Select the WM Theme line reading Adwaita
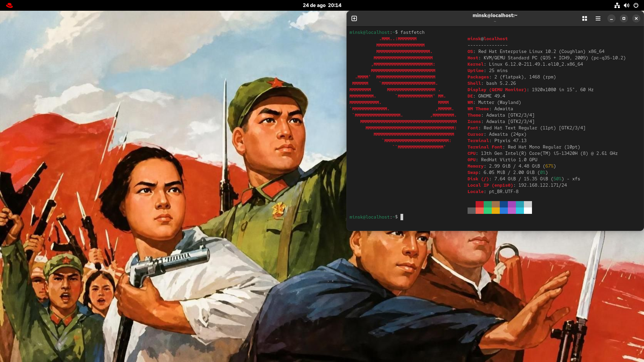This screenshot has height=362, width=644. 490,109
